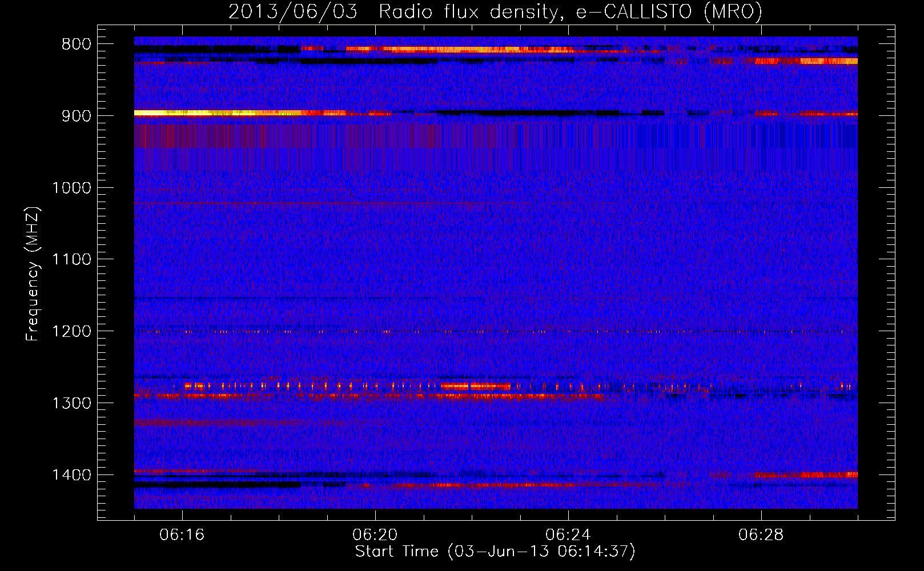The image size is (924, 571).
Task: Click the 900 frequency tick label
Action: (77, 116)
